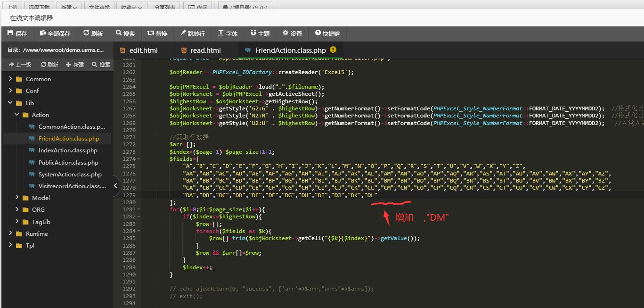Click the Model folder icon
Image resolution: width=644 pixels, height=308 pixels.
[x=25, y=198]
